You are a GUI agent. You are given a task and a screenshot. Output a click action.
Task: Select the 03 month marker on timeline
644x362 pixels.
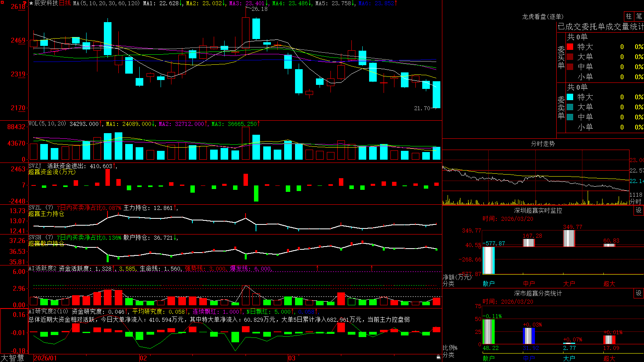point(292,358)
